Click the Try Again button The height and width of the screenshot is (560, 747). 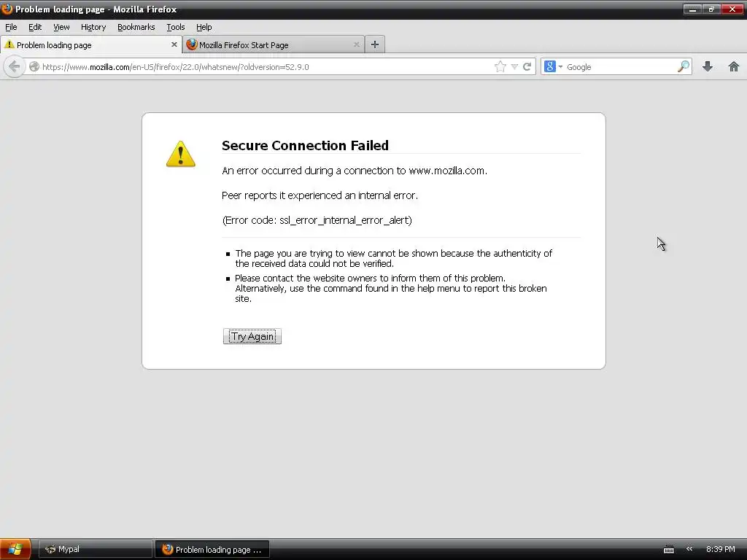[252, 336]
